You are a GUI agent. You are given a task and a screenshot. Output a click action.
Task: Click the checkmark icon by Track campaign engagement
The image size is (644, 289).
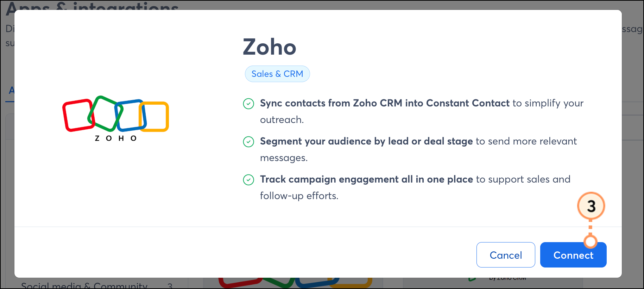248,180
